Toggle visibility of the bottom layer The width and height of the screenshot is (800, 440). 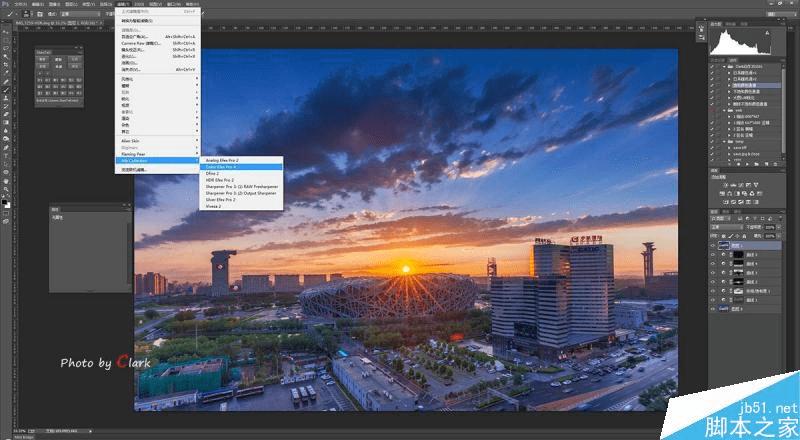tap(713, 309)
